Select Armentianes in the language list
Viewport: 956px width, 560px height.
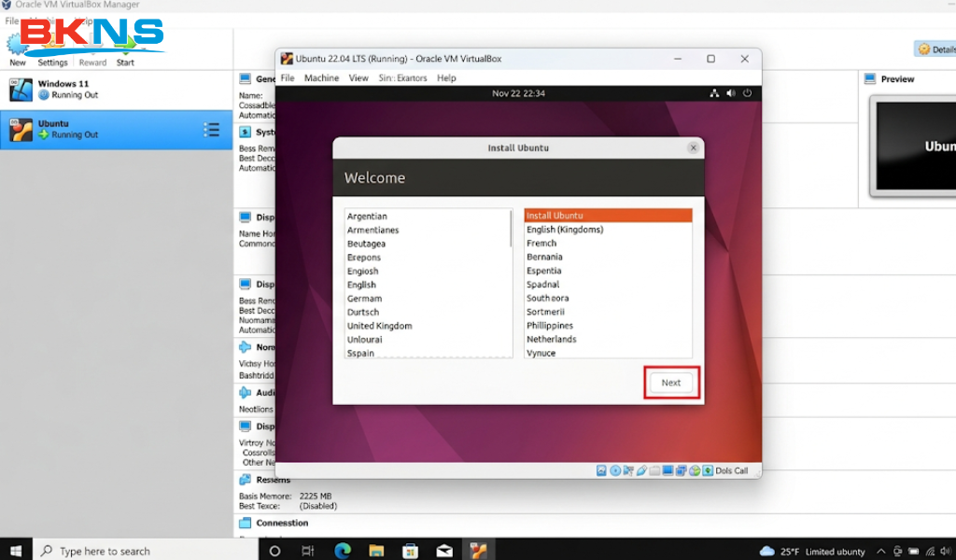373,230
